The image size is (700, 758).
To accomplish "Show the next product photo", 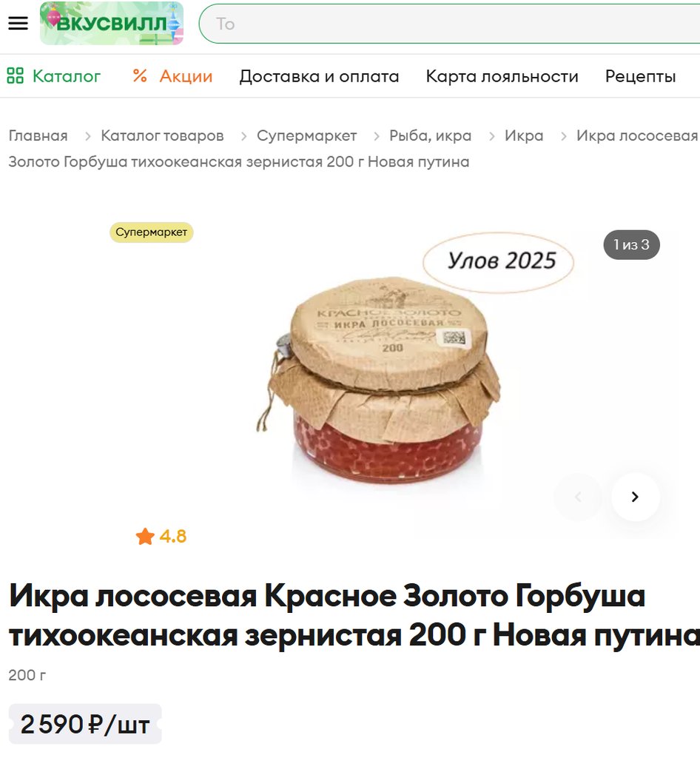I will tap(636, 497).
